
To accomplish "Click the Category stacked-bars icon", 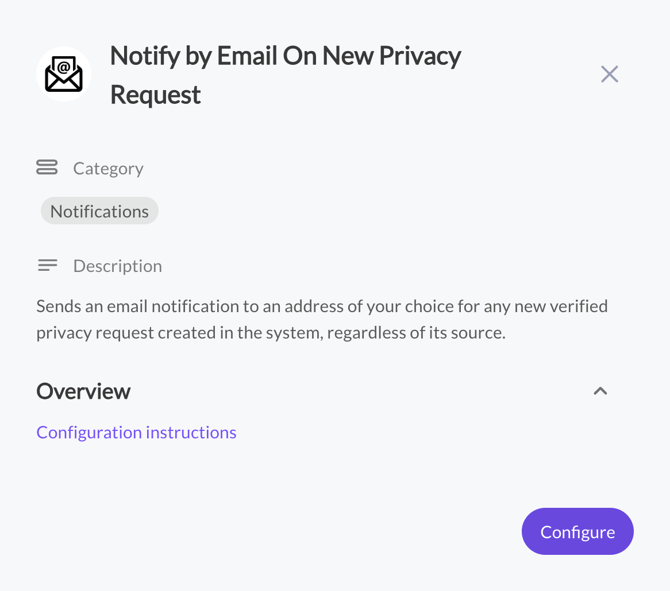I will point(47,168).
